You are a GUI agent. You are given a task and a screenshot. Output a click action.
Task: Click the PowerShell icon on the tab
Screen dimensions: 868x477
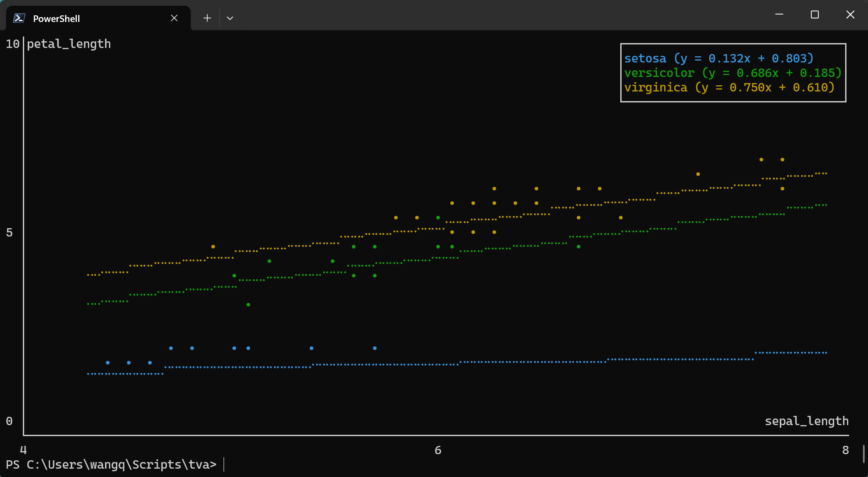click(x=18, y=18)
